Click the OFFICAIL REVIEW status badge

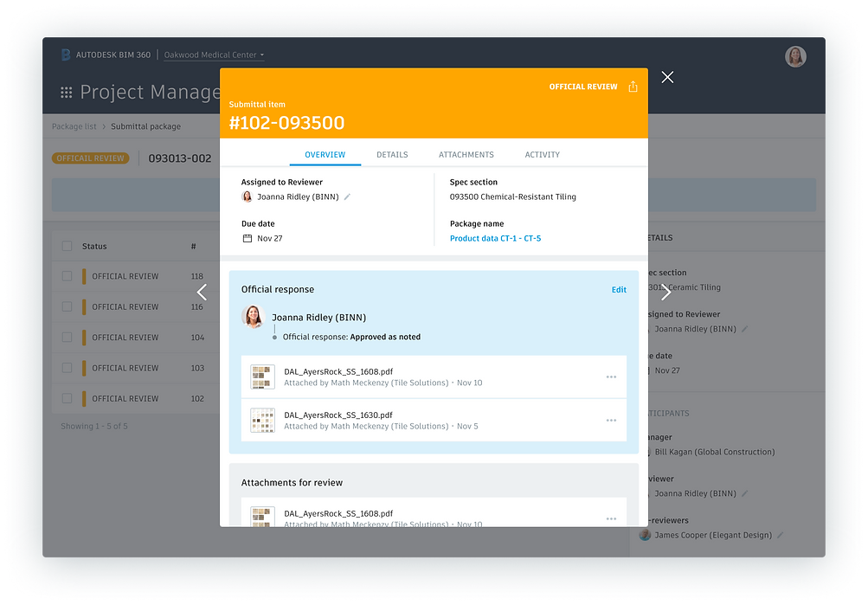(90, 158)
